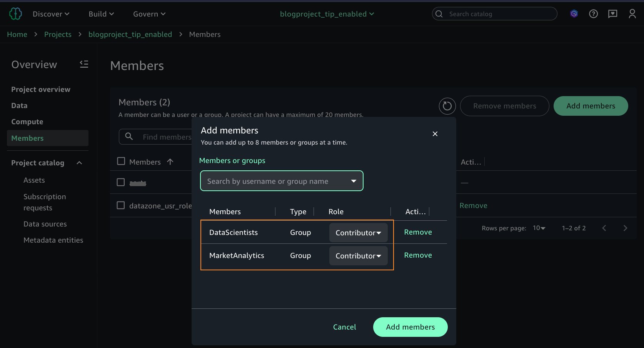Open the DataScientists role dropdown
This screenshot has width=644, height=348.
(358, 233)
